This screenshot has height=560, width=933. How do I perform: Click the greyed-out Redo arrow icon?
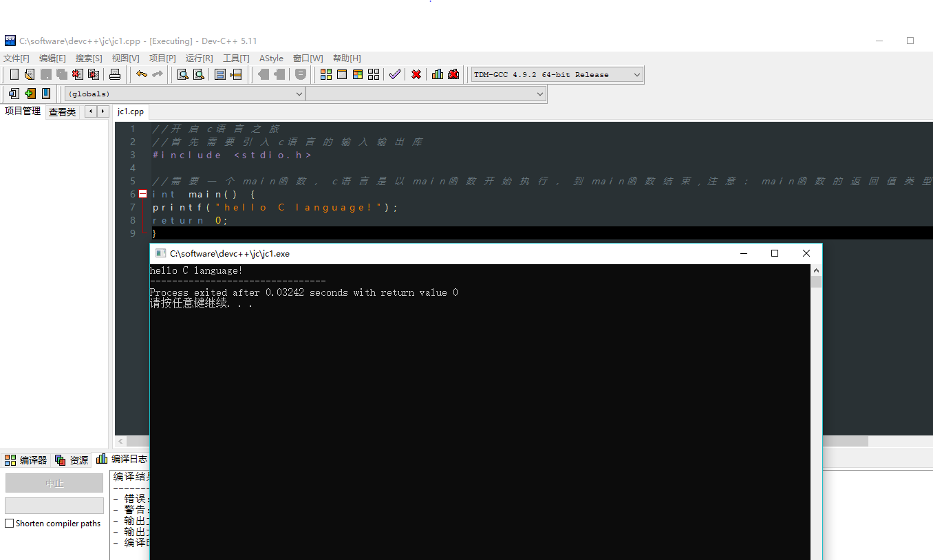(158, 74)
